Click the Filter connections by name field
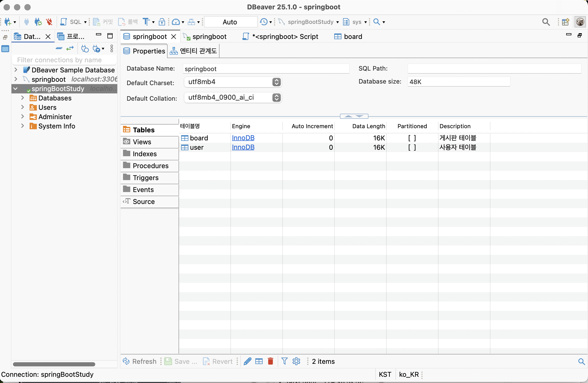588x383 pixels. click(x=64, y=60)
